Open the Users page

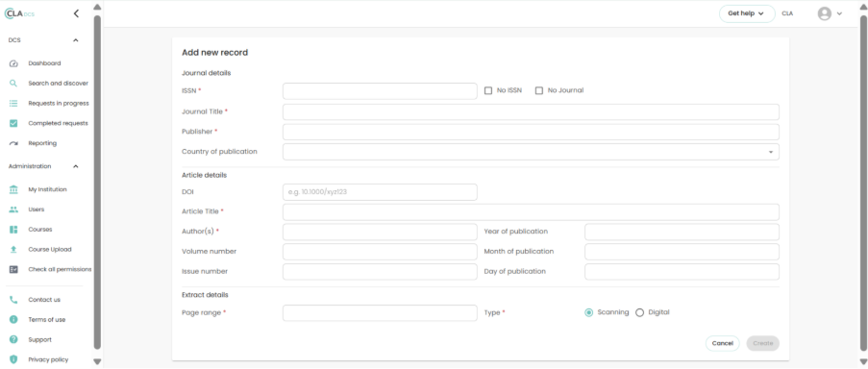[37, 209]
